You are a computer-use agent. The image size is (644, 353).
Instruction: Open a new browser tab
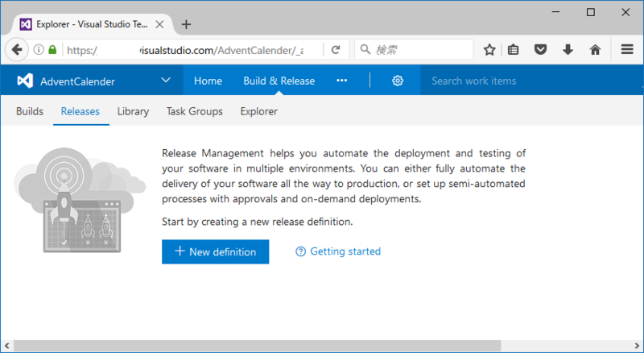(186, 24)
